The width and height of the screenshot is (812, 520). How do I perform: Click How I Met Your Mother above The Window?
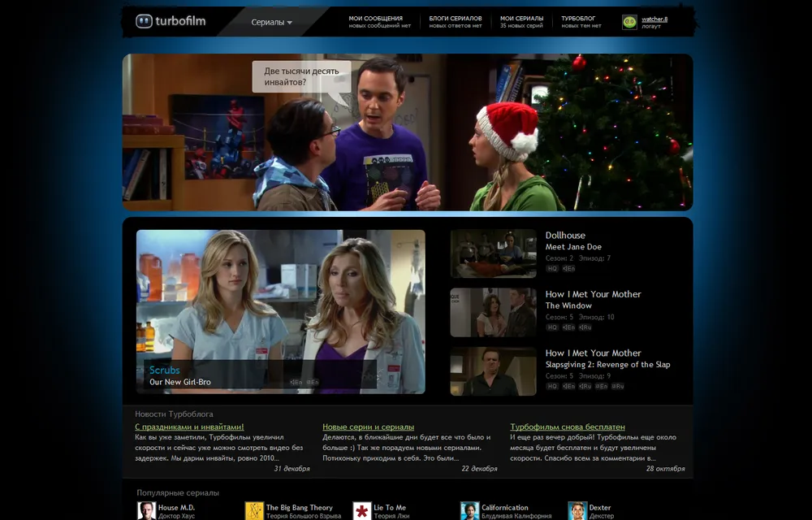(x=593, y=294)
